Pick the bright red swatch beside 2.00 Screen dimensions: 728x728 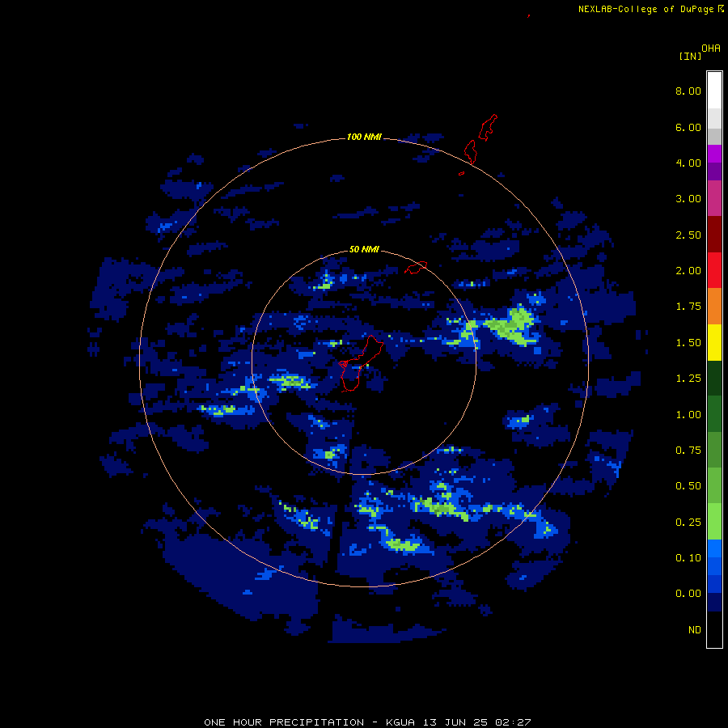click(714, 270)
